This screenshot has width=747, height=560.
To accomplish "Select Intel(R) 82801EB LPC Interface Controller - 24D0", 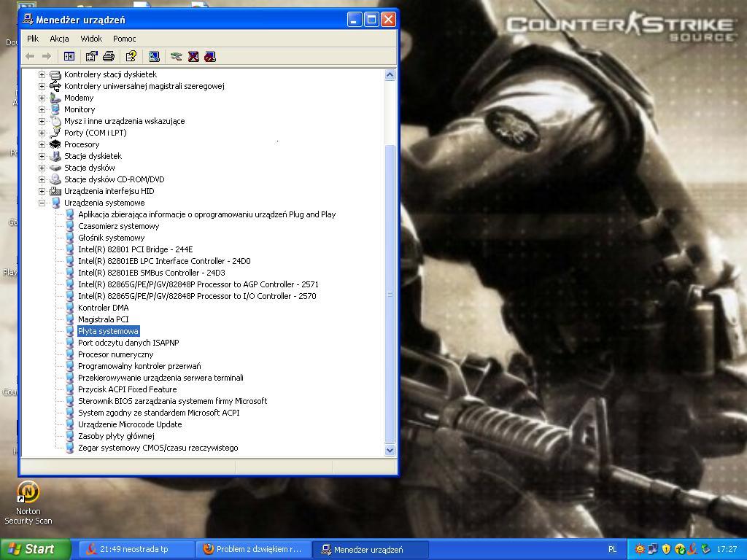I will pyautogui.click(x=164, y=261).
